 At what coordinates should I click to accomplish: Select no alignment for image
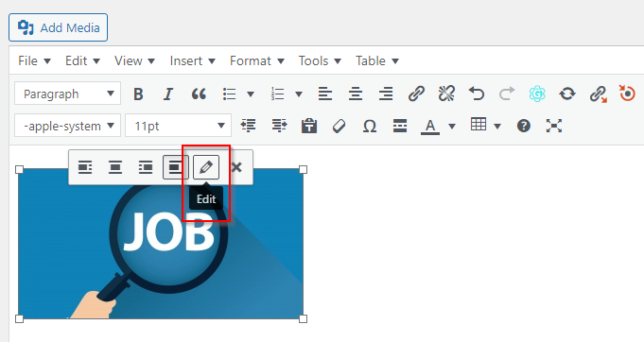pyautogui.click(x=176, y=167)
